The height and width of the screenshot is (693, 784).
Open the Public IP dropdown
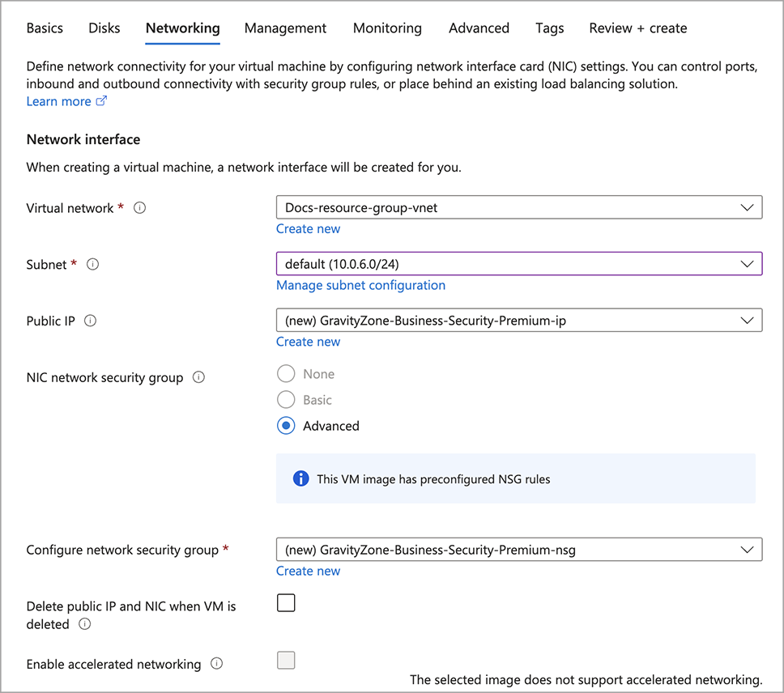(518, 321)
